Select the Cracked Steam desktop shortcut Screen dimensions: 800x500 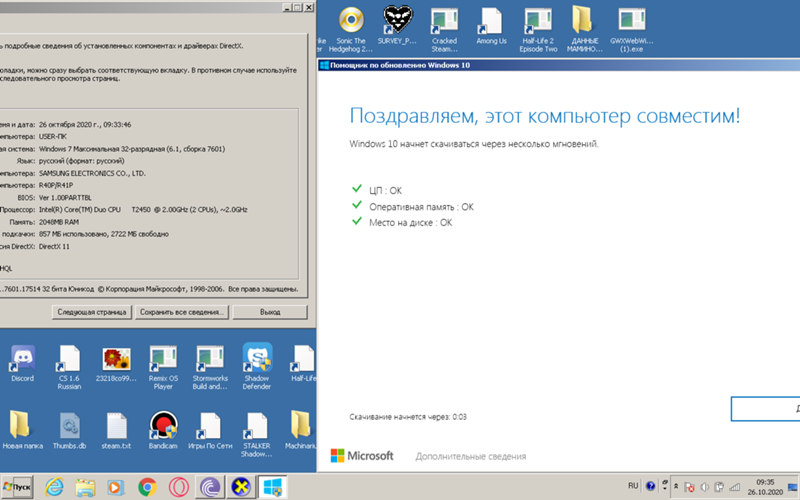pos(444,30)
